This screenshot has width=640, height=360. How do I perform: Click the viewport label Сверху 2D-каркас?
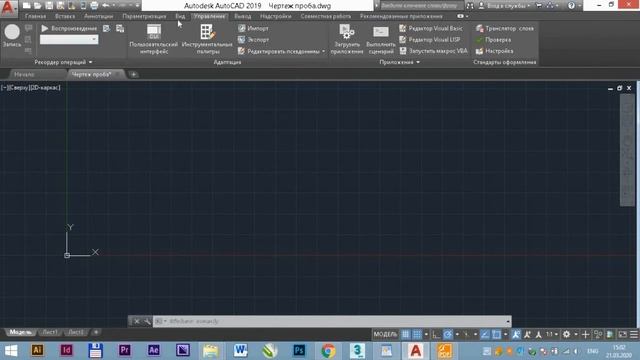point(31,87)
